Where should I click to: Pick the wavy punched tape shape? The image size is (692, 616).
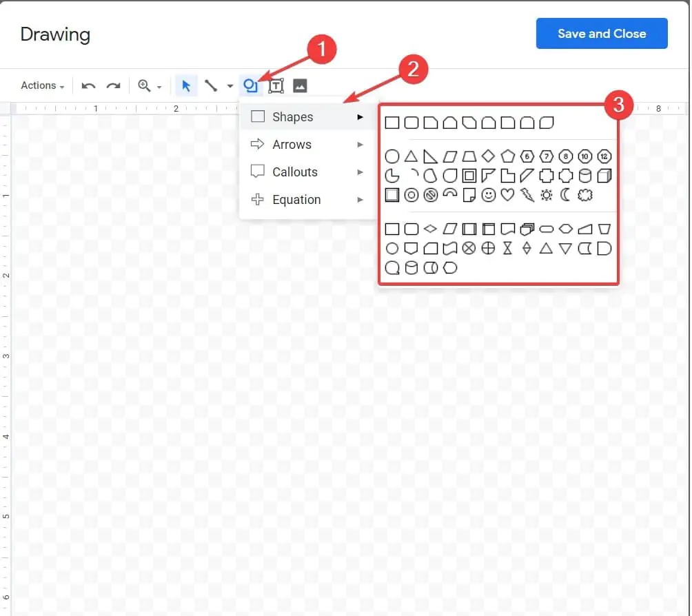click(449, 249)
